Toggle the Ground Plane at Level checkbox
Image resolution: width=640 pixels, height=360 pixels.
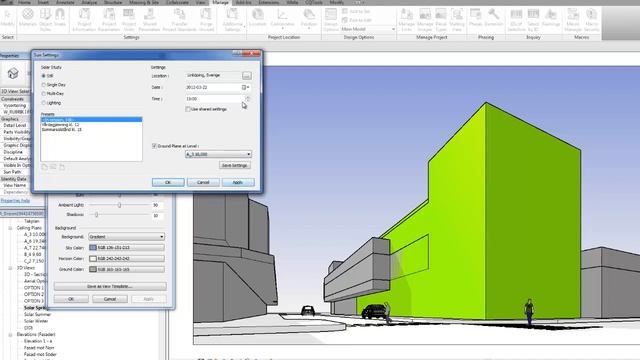click(154, 146)
